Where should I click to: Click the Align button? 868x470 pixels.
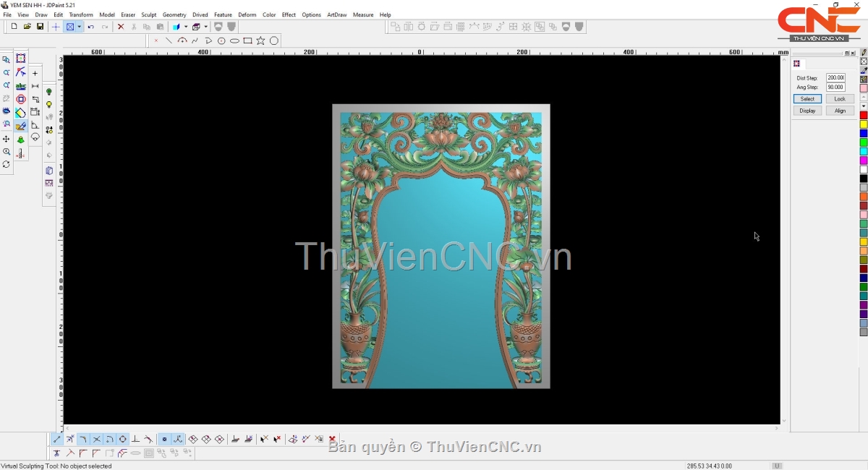point(839,111)
